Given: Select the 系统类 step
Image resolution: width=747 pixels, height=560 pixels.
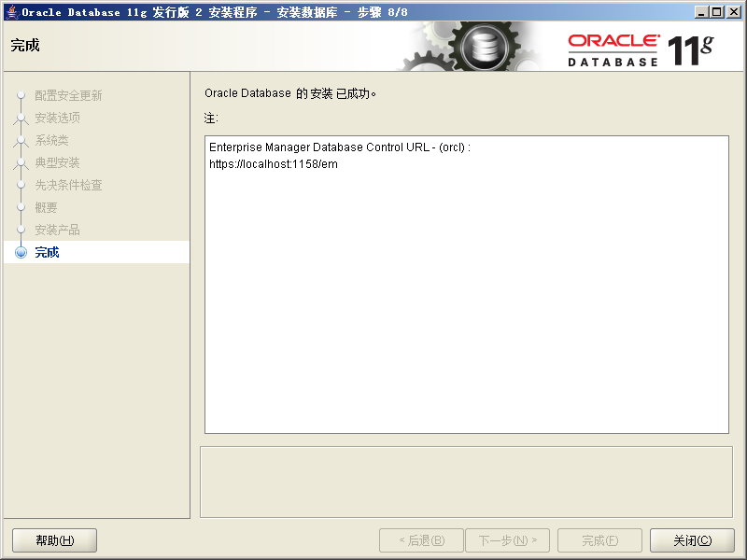Looking at the screenshot, I should point(51,140).
